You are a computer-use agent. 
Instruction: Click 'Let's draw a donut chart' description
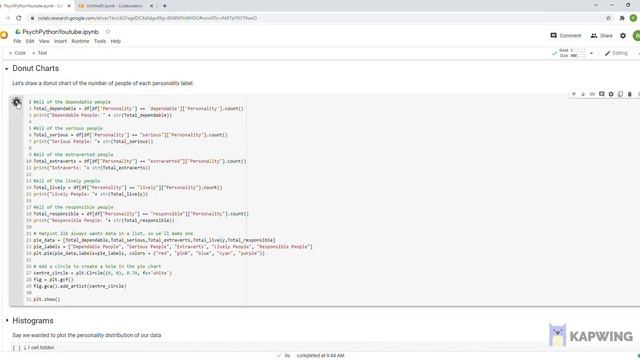103,83
